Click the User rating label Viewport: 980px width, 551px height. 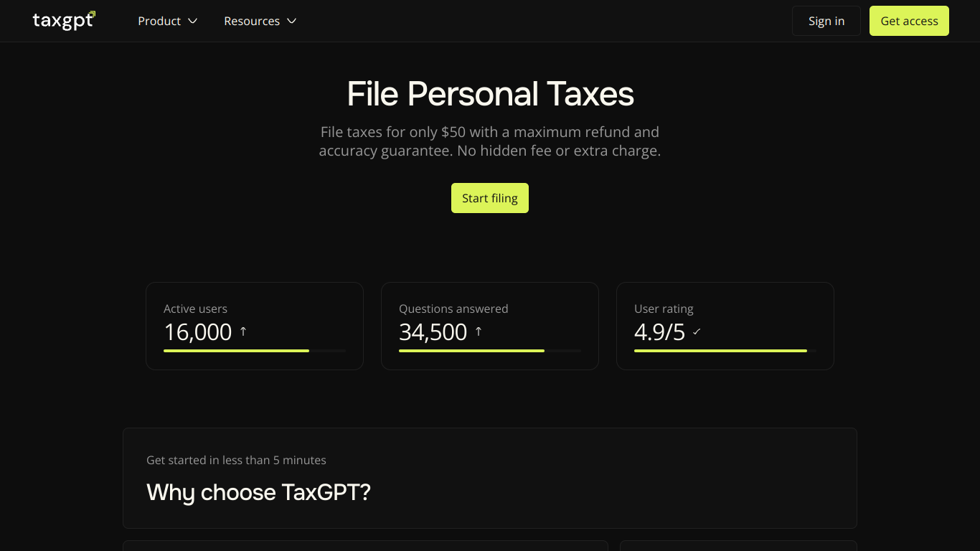pos(664,309)
